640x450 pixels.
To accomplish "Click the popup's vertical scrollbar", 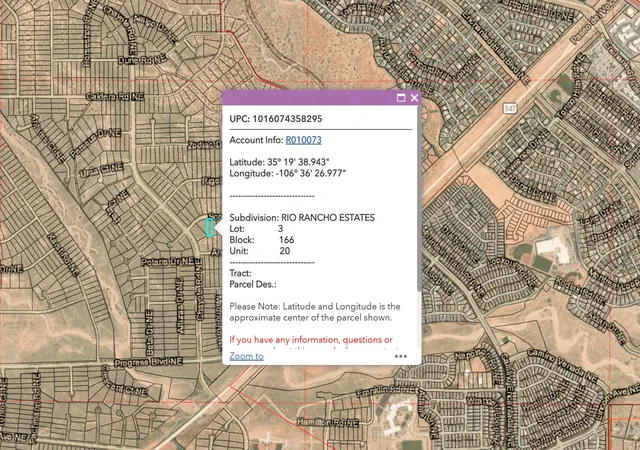I will 419,198.
